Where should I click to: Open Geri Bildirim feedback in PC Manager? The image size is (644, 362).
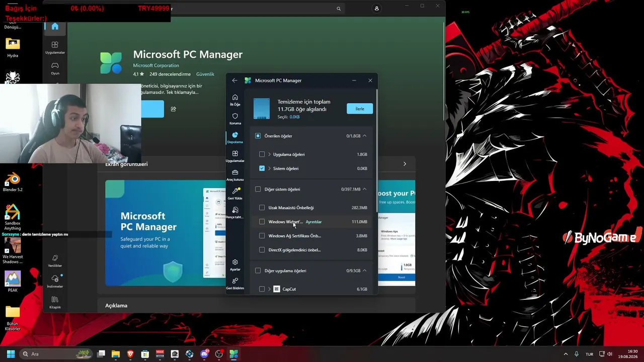point(235,284)
